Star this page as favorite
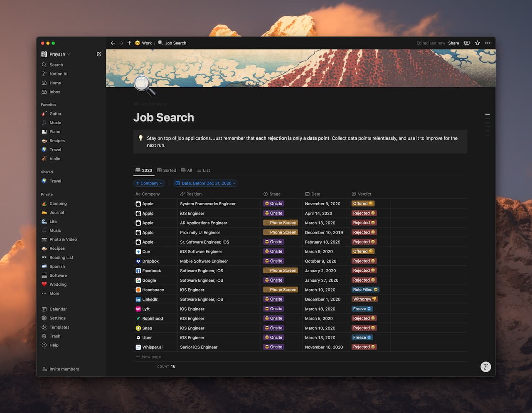The image size is (532, 413). (477, 43)
